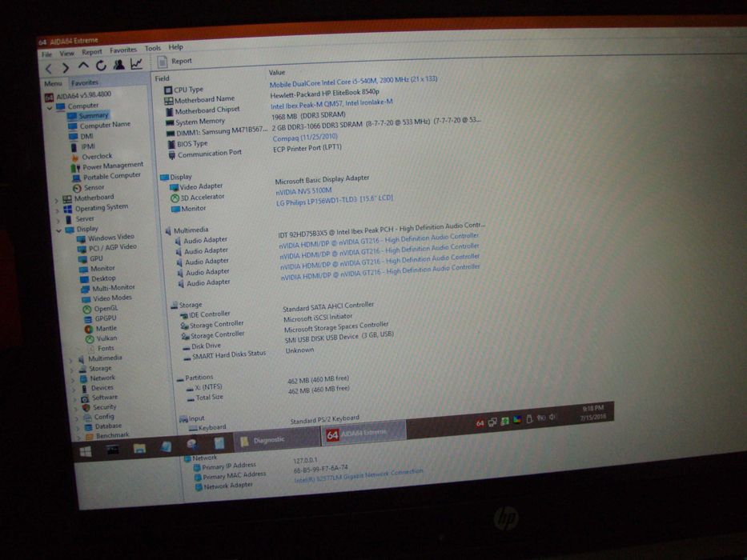Image resolution: width=747 pixels, height=560 pixels.
Task: Collapse the Computer tree node
Action: point(50,108)
